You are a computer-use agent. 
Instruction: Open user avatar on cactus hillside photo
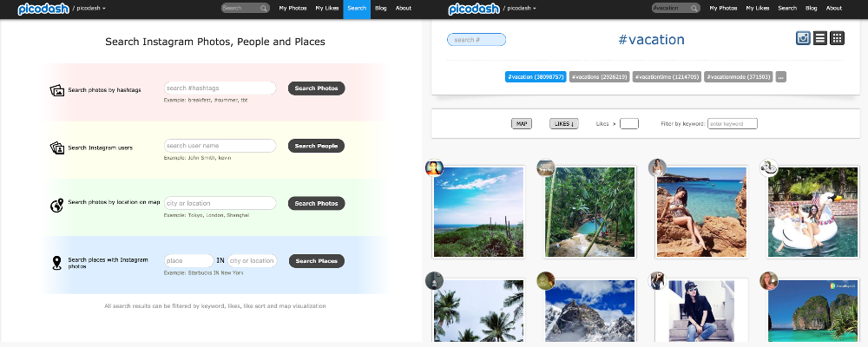point(435,167)
